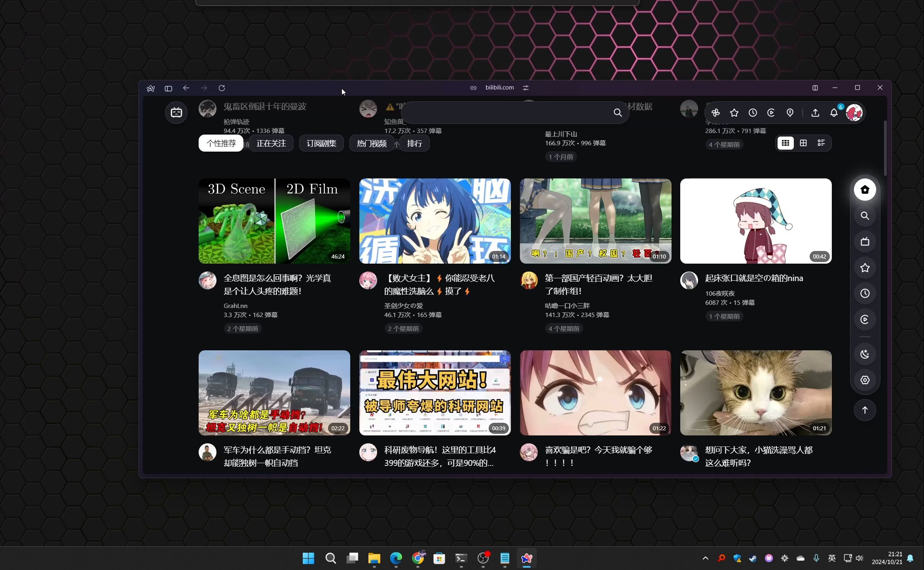Open the dynamic feed pinwheel icon

tap(715, 113)
